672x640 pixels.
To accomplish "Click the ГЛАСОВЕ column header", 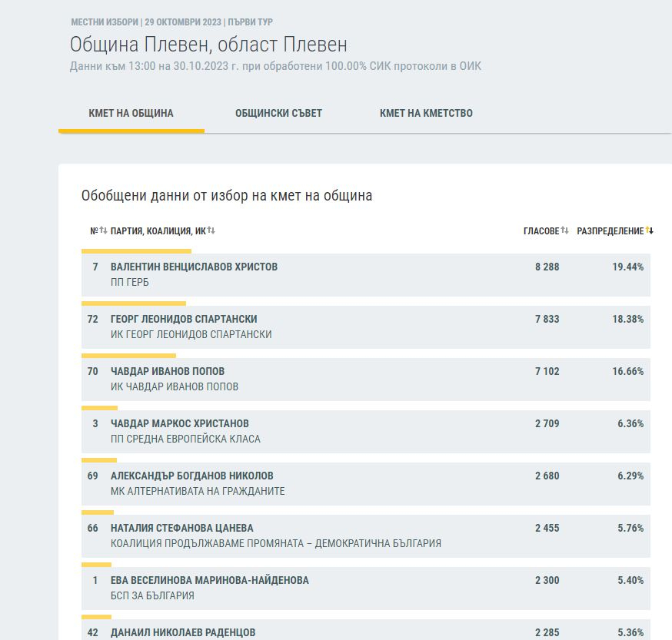I will pos(541,231).
